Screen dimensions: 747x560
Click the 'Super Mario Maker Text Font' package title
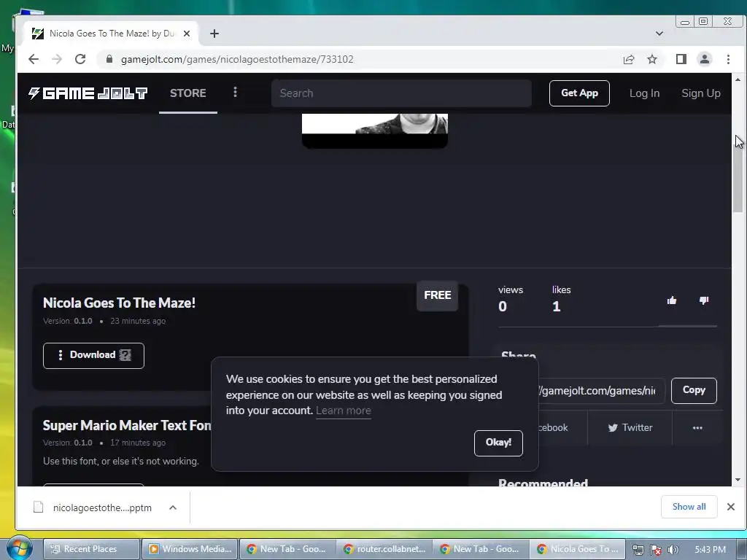[127, 425]
